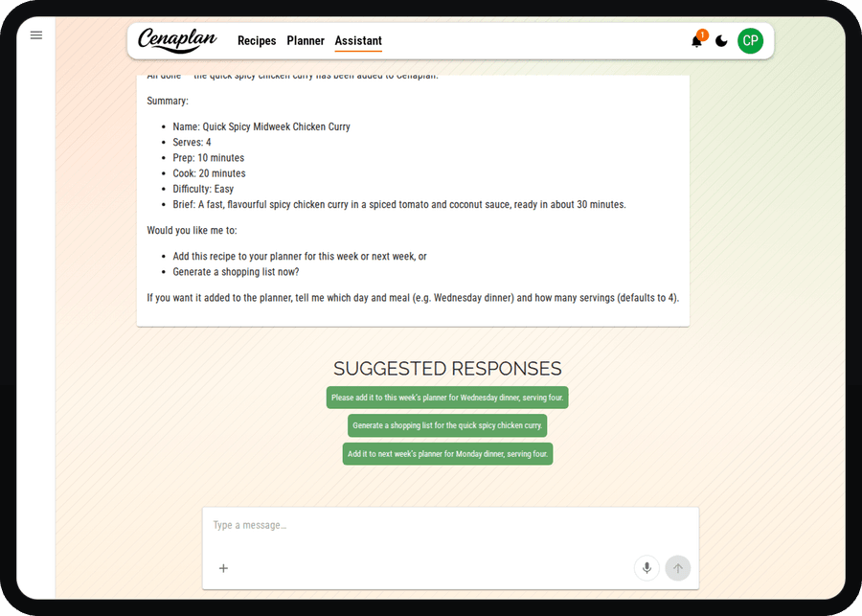
Task: Click the 'Serves: 4' line
Action: point(192,142)
